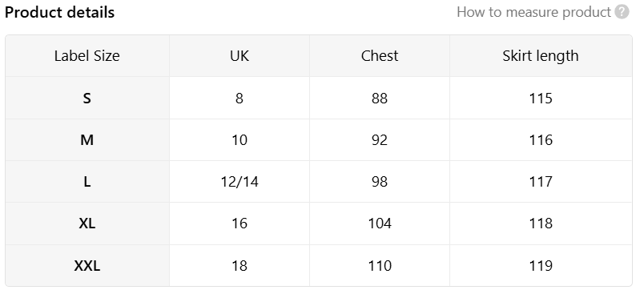This screenshot has height=294, width=644.
Task: Click the chest value 104 cell
Action: 380,224
